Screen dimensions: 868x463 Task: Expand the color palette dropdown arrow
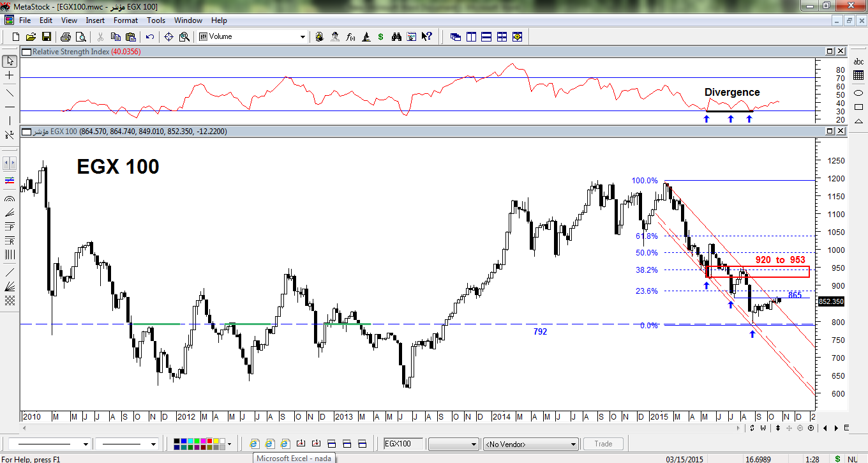(x=228, y=444)
